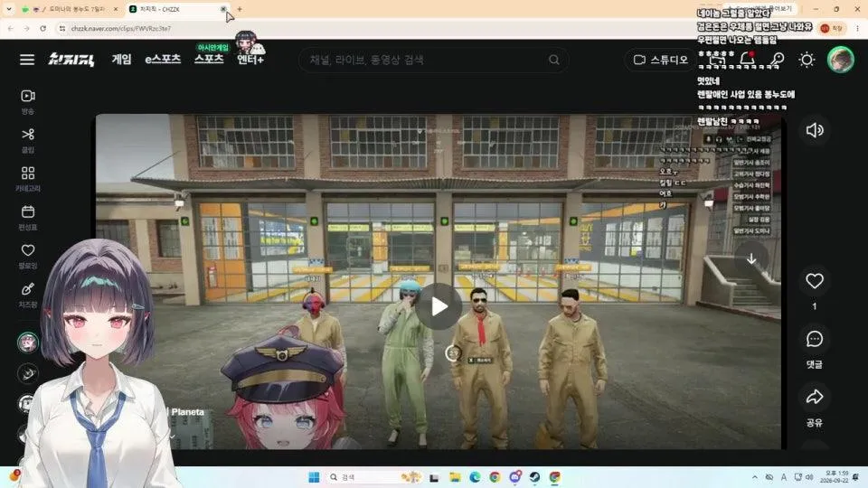Open the taskbar clock and date

tap(836, 477)
